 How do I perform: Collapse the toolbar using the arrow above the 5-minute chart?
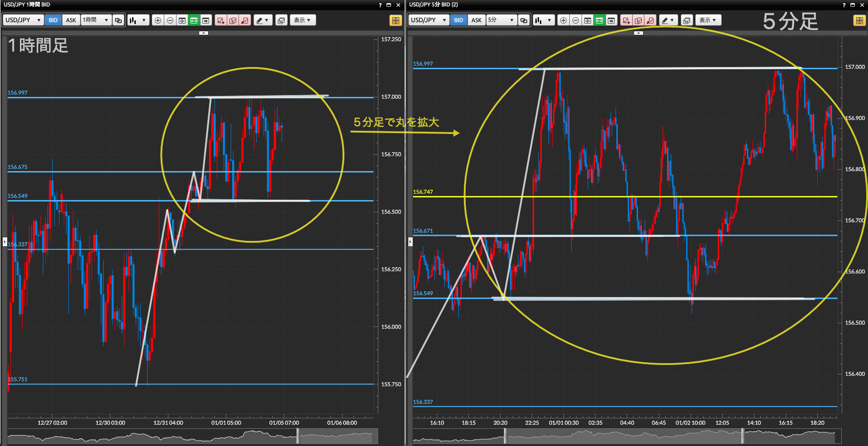coord(638,33)
